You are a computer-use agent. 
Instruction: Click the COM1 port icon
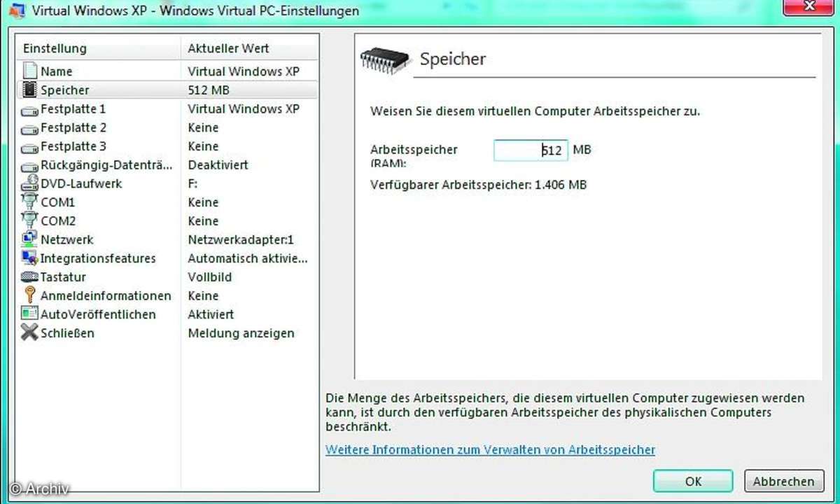click(29, 202)
